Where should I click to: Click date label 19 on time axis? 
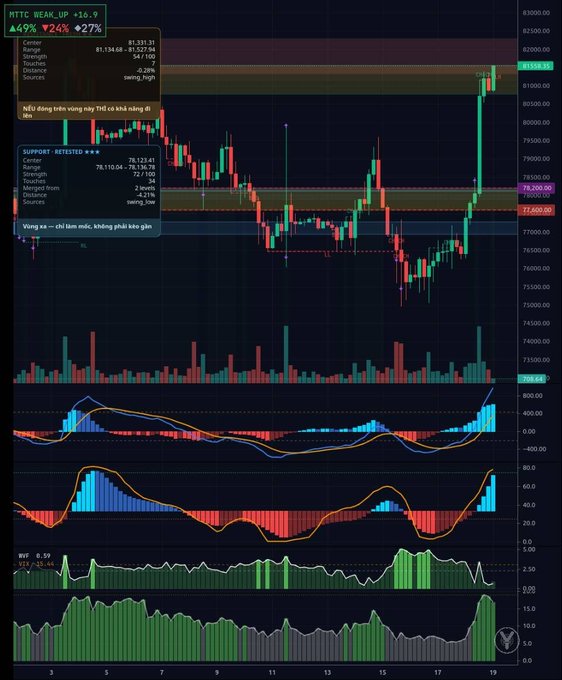click(x=493, y=673)
